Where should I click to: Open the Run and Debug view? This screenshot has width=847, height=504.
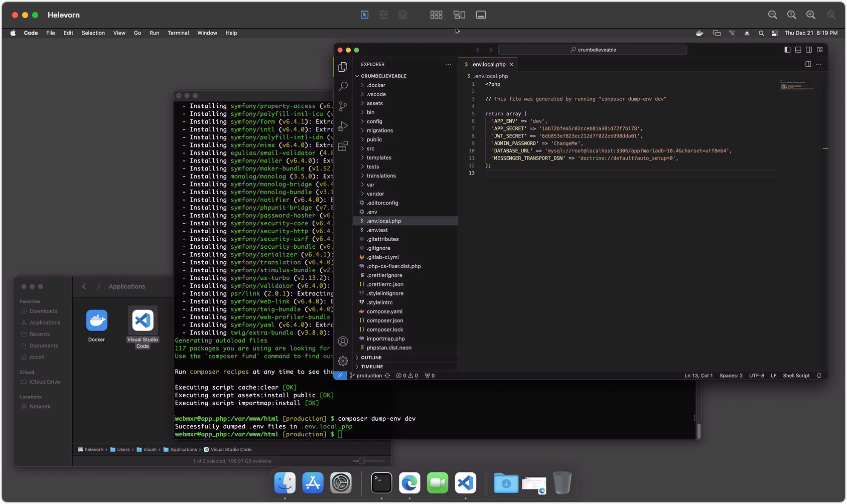[x=343, y=126]
